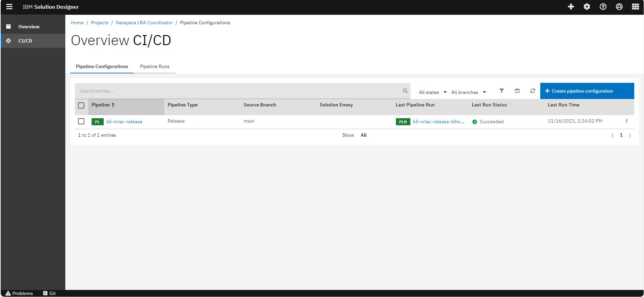644x297 pixels.
Task: Open row actions menu for k5-nrlac-release
Action: click(626, 121)
